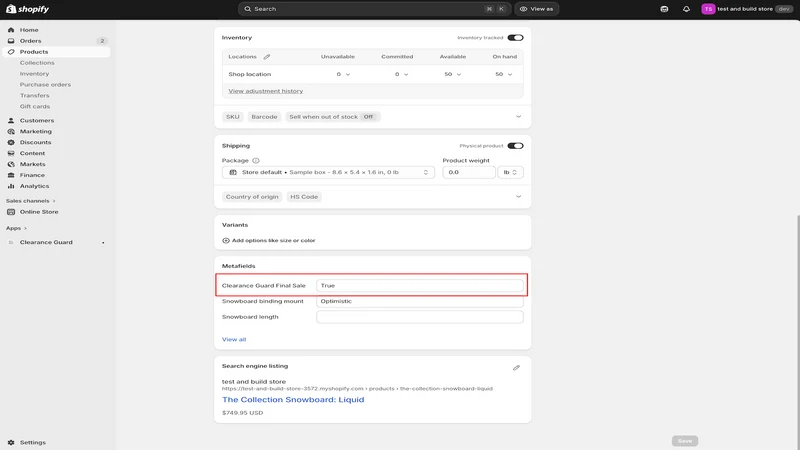Open the Sidekick icon in top bar

tap(664, 9)
